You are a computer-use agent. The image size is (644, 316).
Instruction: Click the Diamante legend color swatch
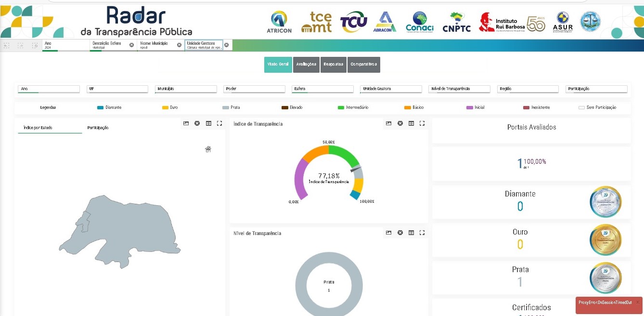coord(100,107)
